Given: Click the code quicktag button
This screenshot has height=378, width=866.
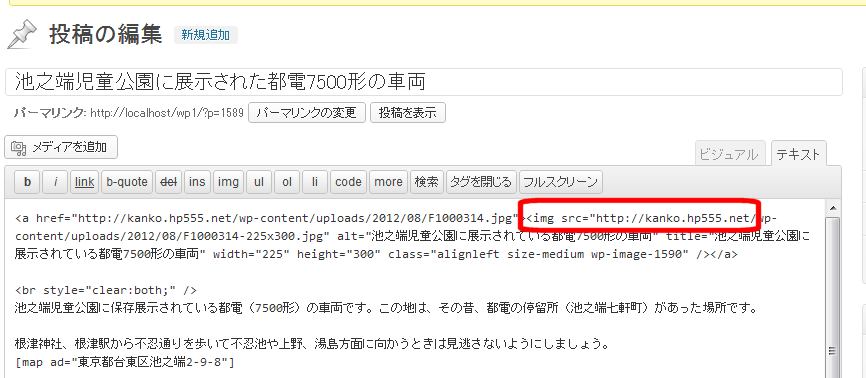Looking at the screenshot, I should click(x=348, y=182).
